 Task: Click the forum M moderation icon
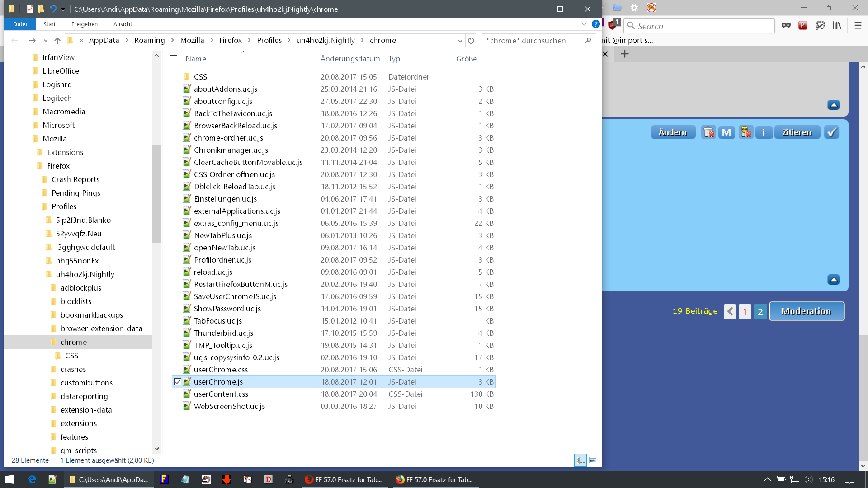(x=726, y=132)
